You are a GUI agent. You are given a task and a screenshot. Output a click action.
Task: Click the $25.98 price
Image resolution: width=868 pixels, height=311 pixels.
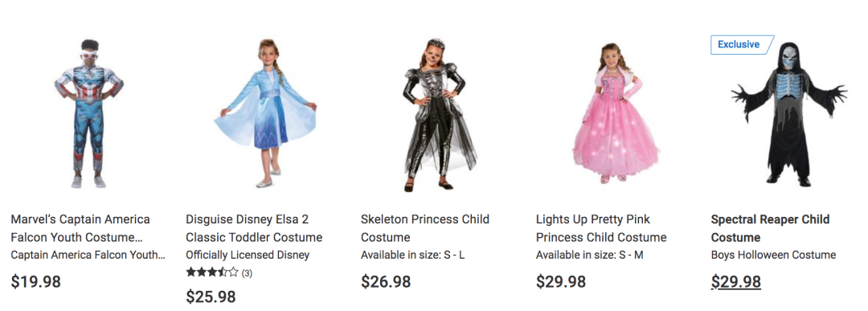coord(211,297)
